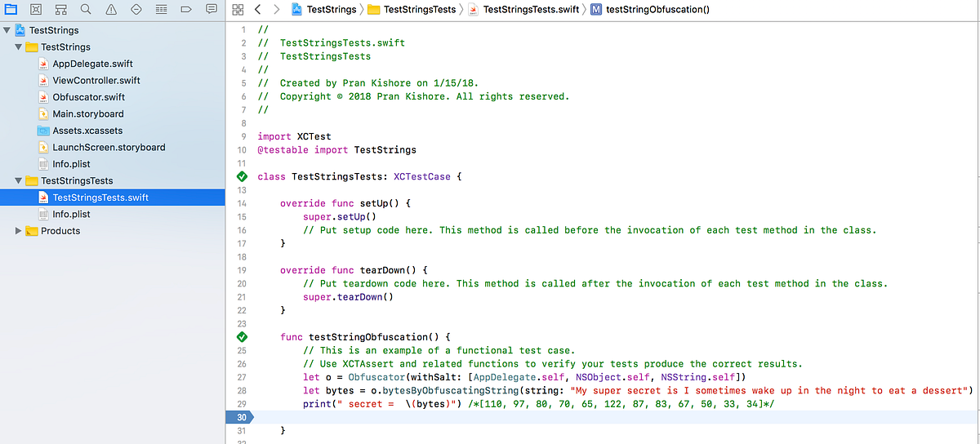Go forward with the right arrow

click(x=276, y=10)
